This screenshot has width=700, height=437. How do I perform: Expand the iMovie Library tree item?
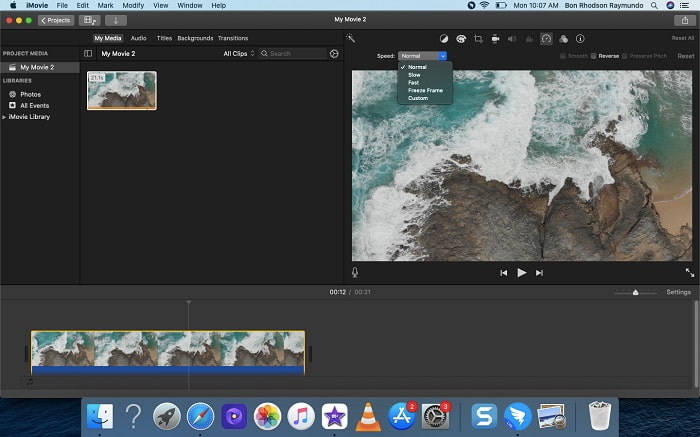4,117
